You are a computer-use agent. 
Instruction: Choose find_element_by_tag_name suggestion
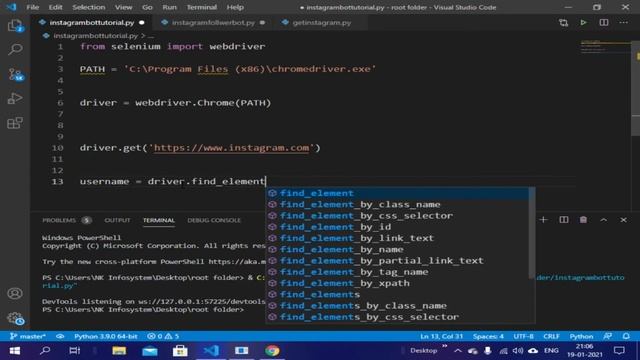[398, 272]
